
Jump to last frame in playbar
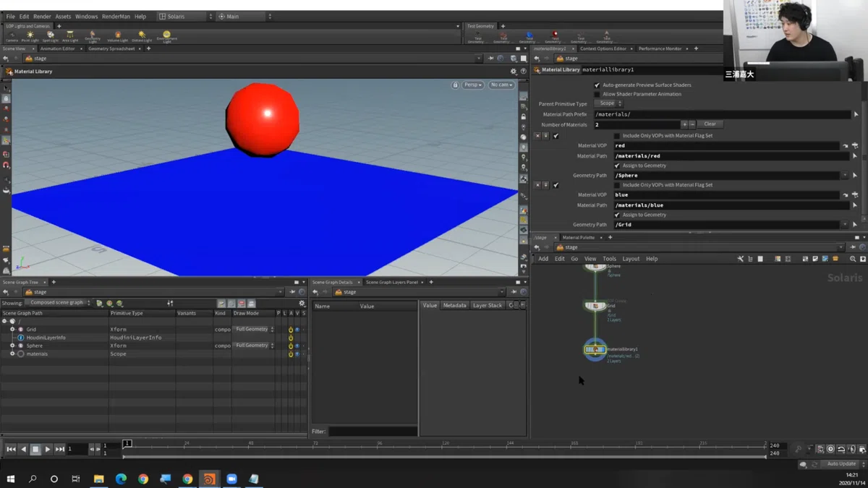coord(60,449)
